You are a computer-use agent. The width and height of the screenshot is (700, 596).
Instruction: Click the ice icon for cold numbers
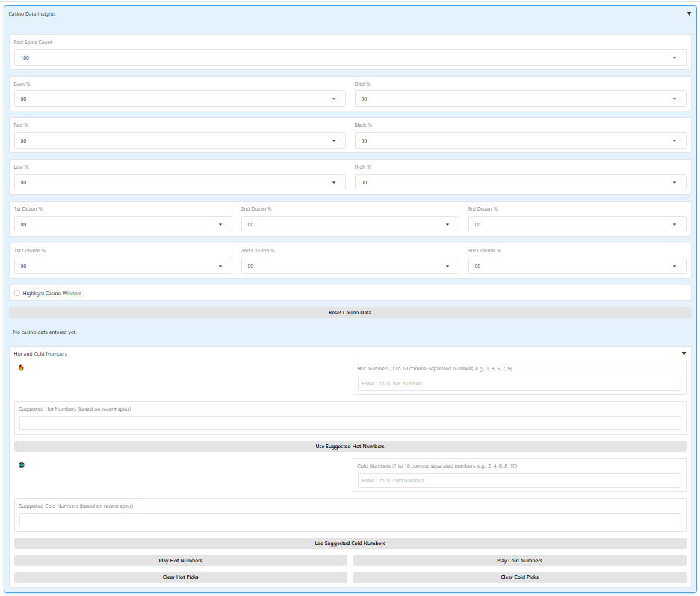click(x=22, y=465)
